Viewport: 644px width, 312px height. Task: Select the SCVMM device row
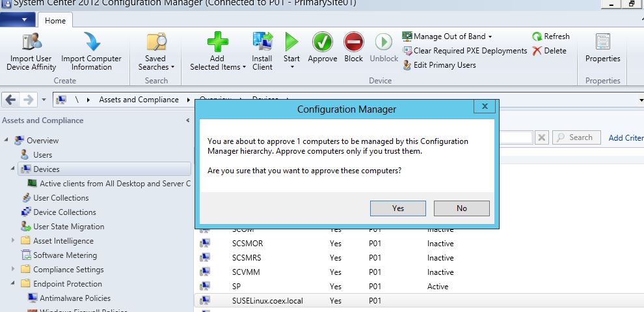click(x=419, y=272)
